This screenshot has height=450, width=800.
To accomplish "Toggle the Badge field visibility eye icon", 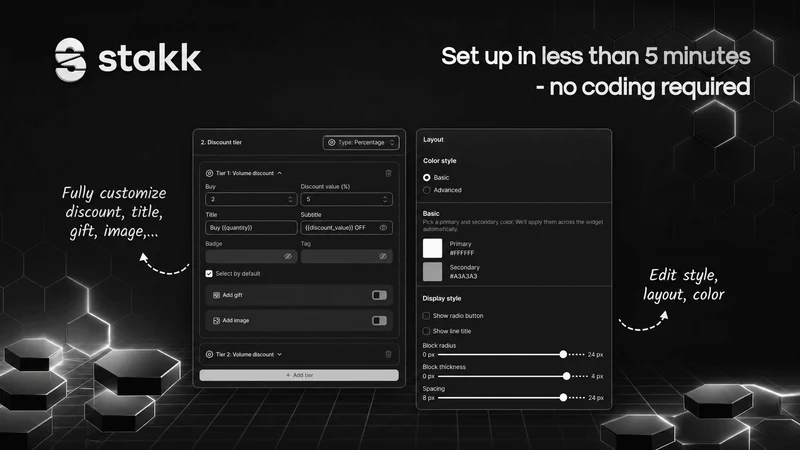I will [x=288, y=256].
